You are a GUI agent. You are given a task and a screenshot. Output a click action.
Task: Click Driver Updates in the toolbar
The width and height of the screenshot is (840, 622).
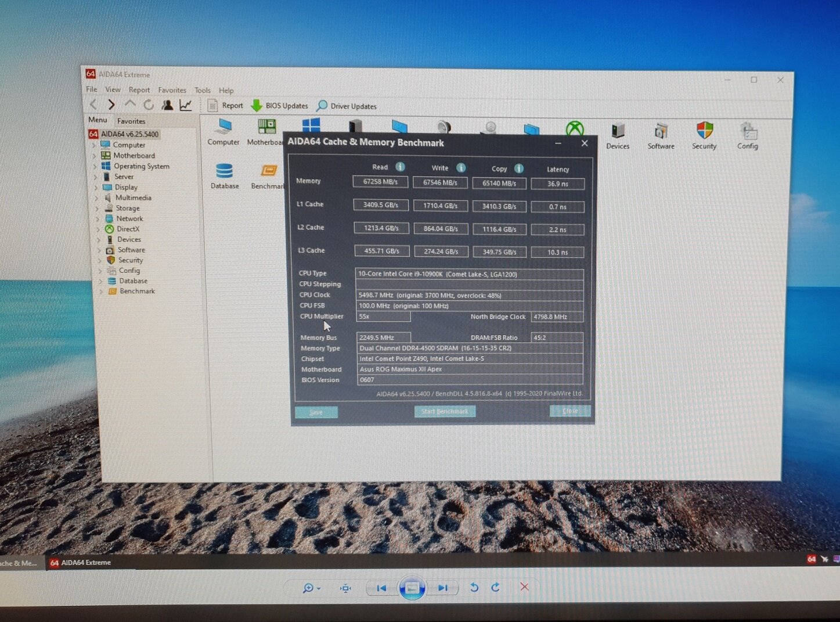click(x=347, y=106)
